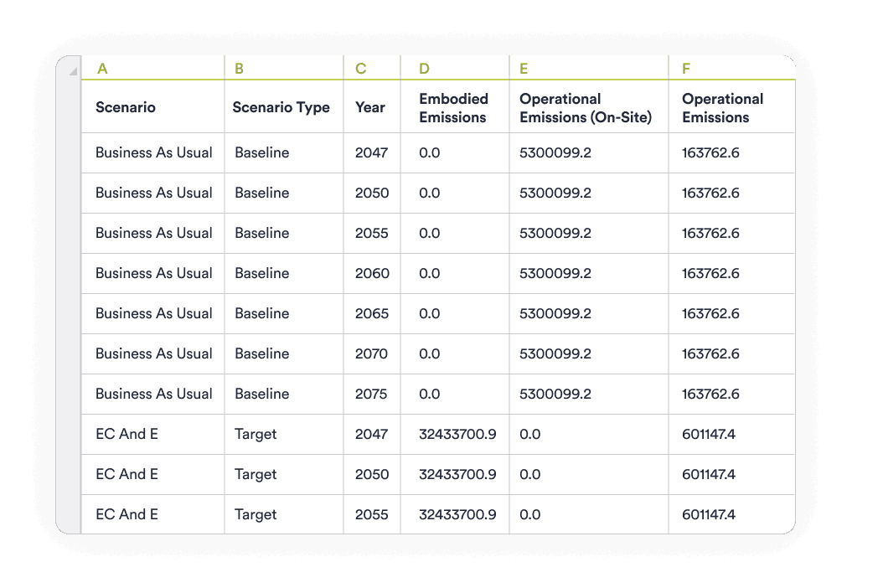The width and height of the screenshot is (883, 588).
Task: Click the last Operational Emissions header cell
Action: point(731,107)
